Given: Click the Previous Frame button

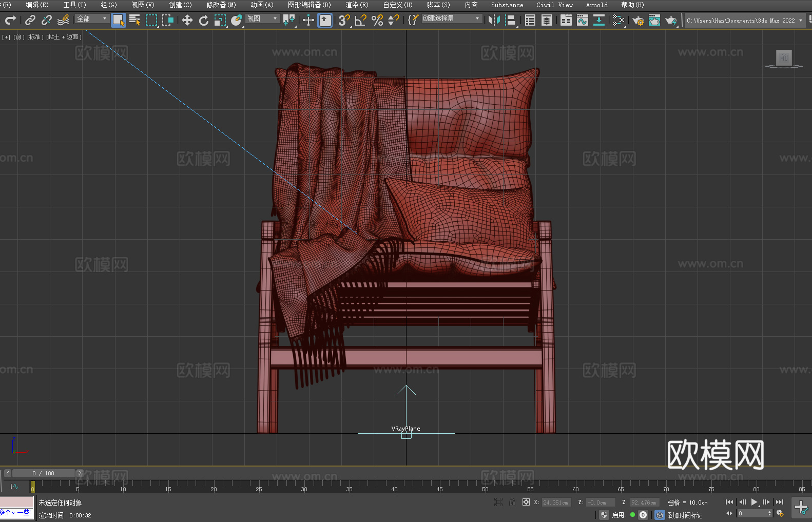Looking at the screenshot, I should click(742, 502).
